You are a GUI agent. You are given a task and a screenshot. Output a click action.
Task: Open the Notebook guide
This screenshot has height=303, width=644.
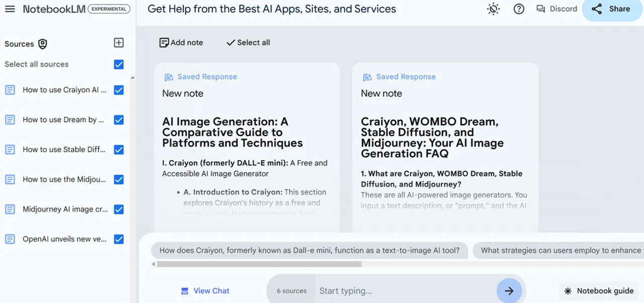click(x=599, y=290)
